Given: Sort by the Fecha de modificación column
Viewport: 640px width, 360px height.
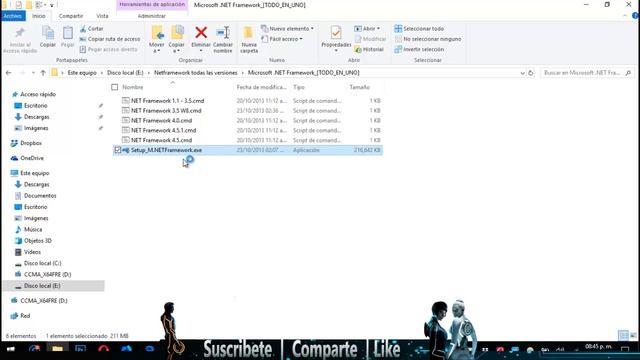Looking at the screenshot, I should pyautogui.click(x=261, y=87).
